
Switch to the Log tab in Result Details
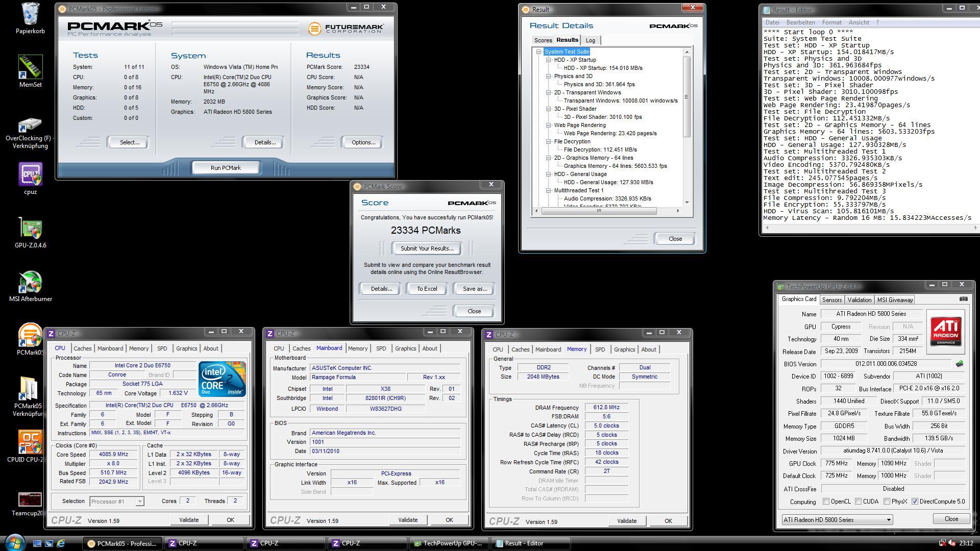590,40
